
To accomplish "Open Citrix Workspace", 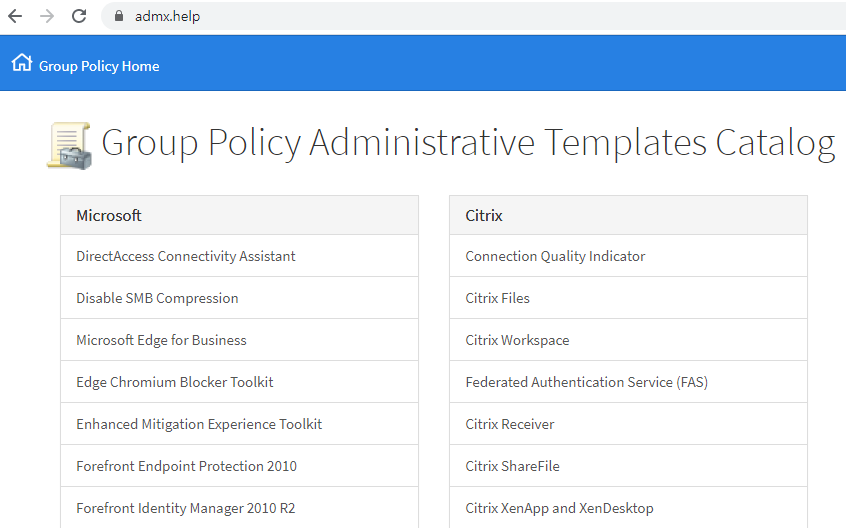I will point(629,340).
